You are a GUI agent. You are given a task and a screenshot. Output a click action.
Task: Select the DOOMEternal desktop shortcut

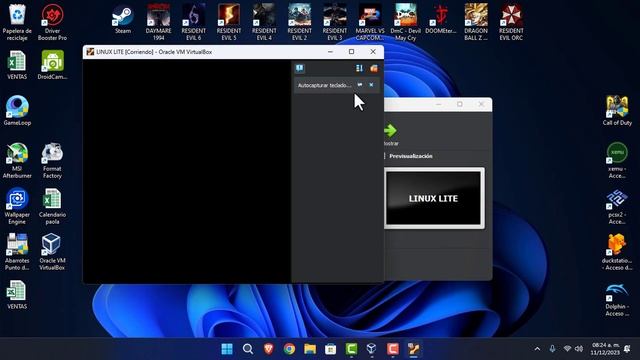point(440,20)
